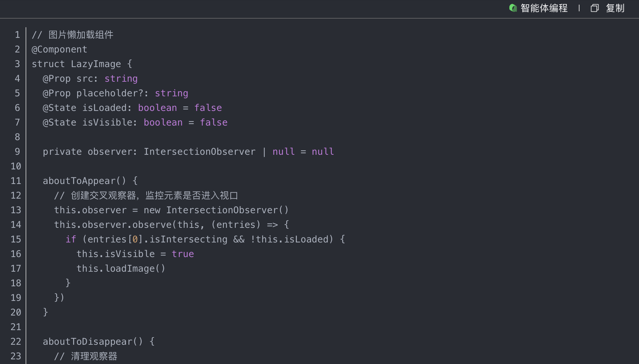Click the 图片懒加载组件 comment on line 1
This screenshot has height=364, width=639.
pos(81,35)
